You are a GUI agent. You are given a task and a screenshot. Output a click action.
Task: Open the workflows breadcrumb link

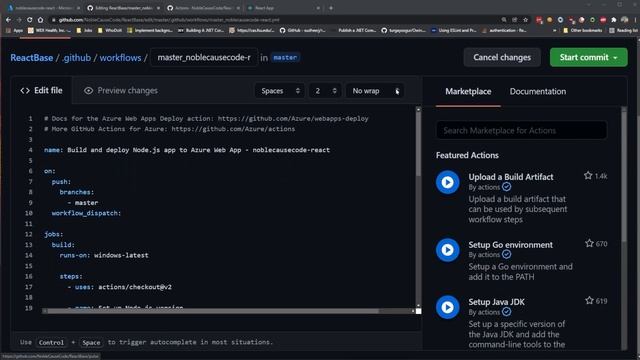click(120, 58)
